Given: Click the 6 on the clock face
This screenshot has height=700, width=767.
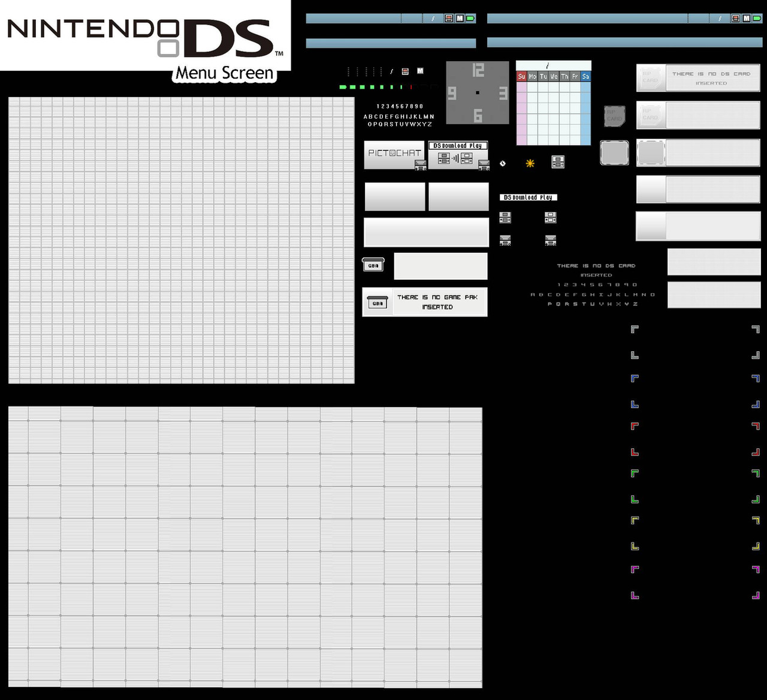Looking at the screenshot, I should 478,115.
